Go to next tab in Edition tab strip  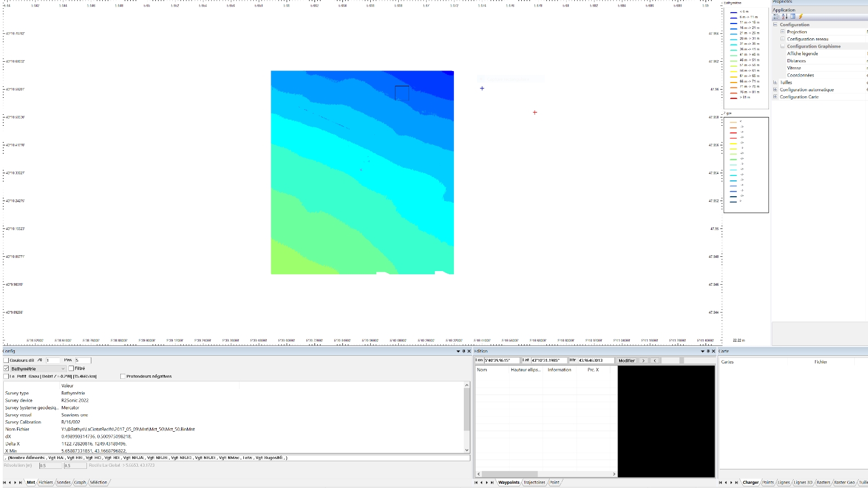point(487,483)
